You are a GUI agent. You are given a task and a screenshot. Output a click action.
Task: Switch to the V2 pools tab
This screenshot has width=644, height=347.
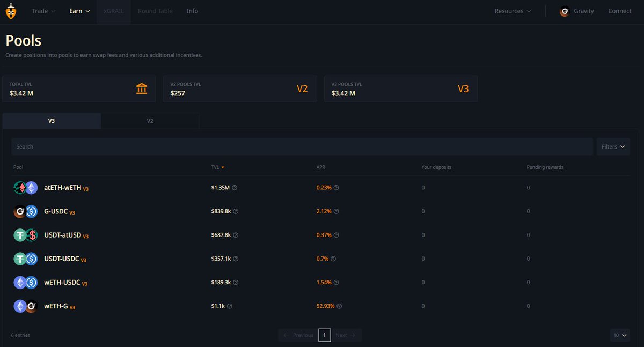(150, 121)
